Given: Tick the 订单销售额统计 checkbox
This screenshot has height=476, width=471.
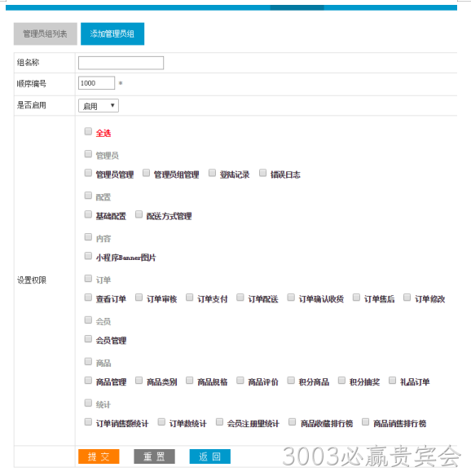Looking at the screenshot, I should [88, 421].
